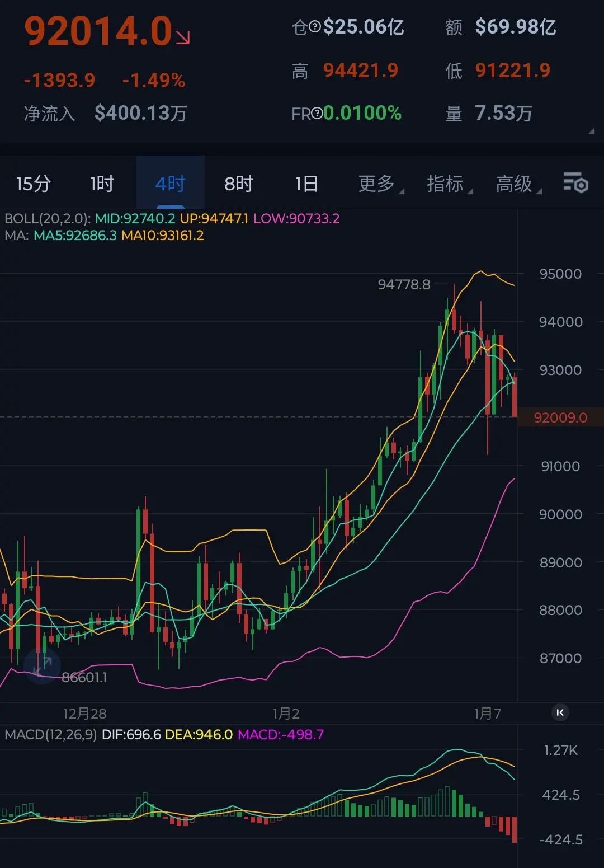604x868 pixels.
Task: Open the 高级 advanced dropdown
Action: (x=518, y=184)
